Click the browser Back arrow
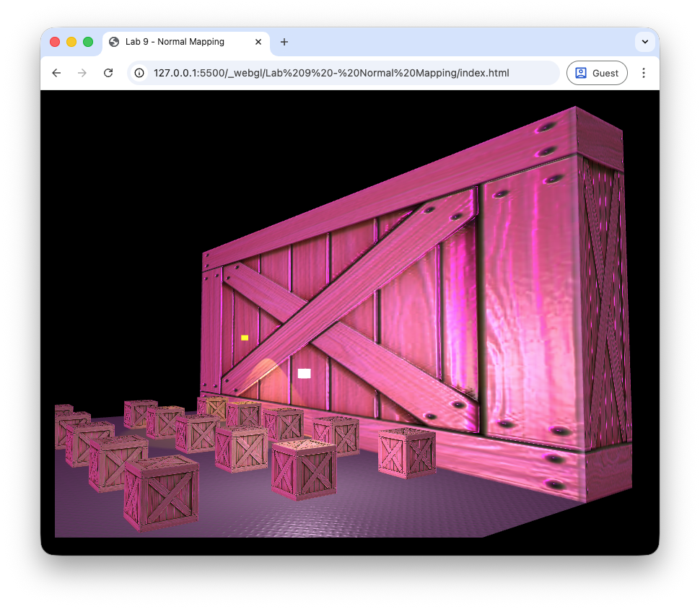 pyautogui.click(x=56, y=73)
